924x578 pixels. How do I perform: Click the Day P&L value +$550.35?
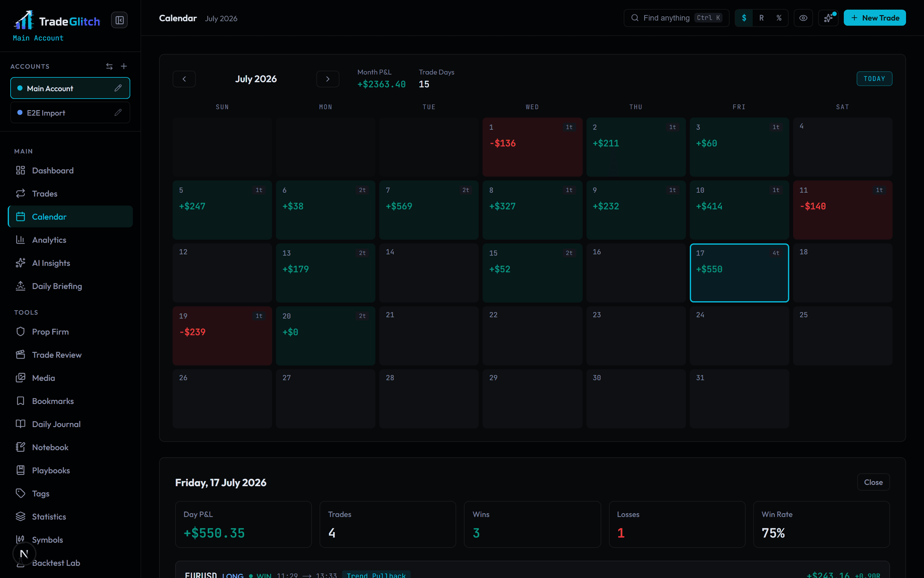(214, 533)
